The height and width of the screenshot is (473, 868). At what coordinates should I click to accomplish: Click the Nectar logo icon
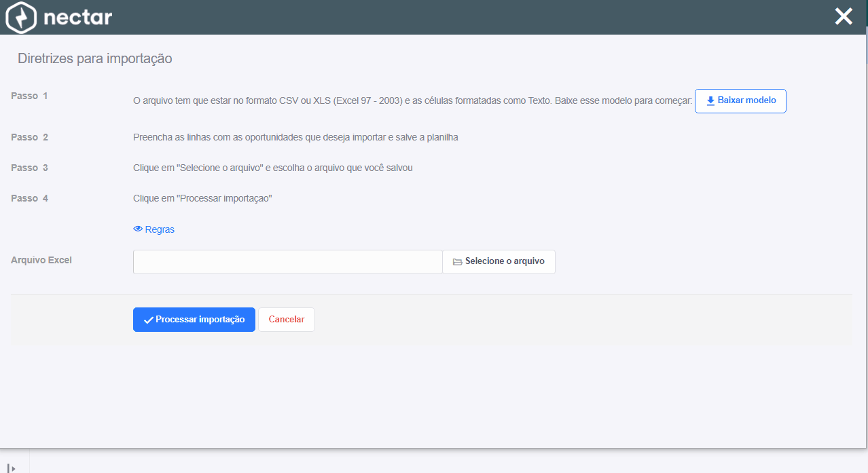[x=20, y=17]
